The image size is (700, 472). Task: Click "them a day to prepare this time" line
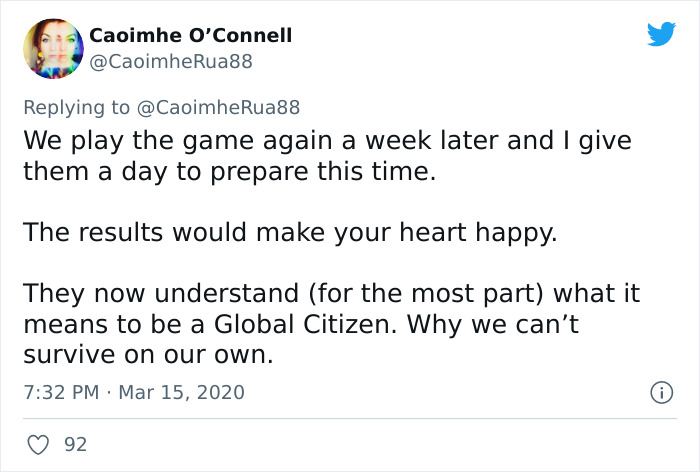point(230,171)
